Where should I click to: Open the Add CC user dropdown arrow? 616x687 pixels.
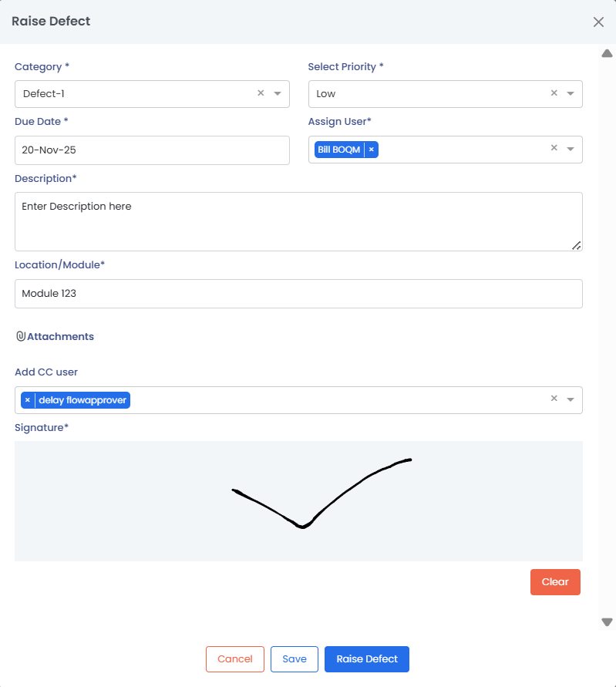[571, 399]
